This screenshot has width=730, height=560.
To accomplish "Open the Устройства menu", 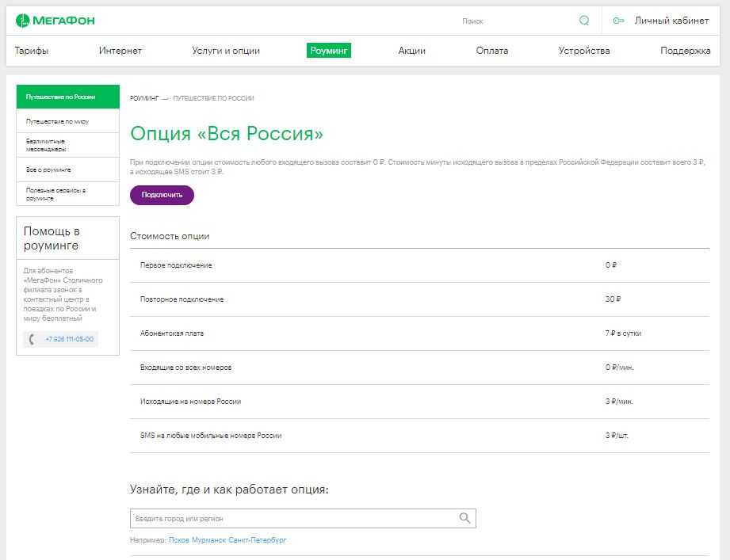I will [584, 51].
